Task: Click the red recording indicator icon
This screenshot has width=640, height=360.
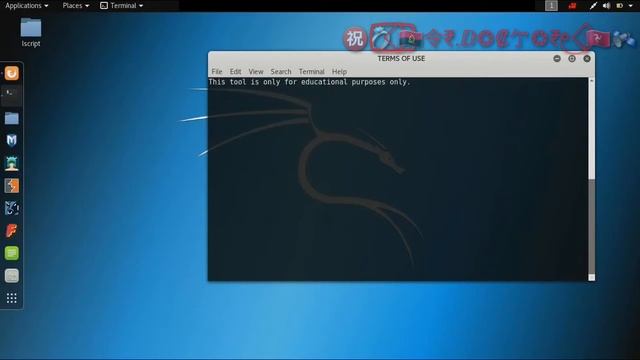Action: coord(572,5)
